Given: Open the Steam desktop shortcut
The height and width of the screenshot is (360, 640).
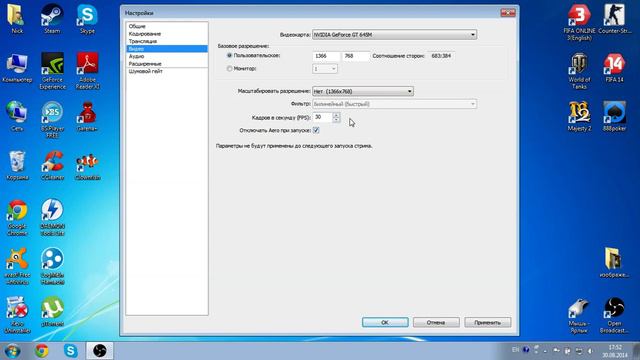Looking at the screenshot, I should coord(52,18).
